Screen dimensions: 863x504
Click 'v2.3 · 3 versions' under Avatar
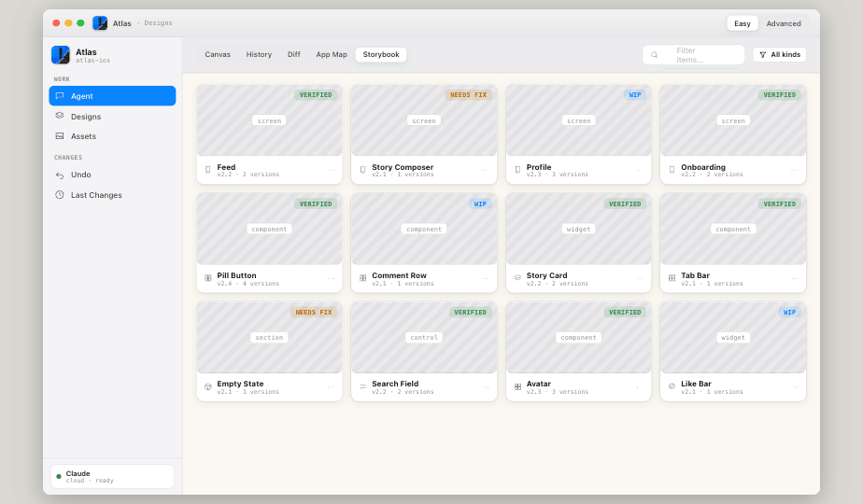(557, 392)
